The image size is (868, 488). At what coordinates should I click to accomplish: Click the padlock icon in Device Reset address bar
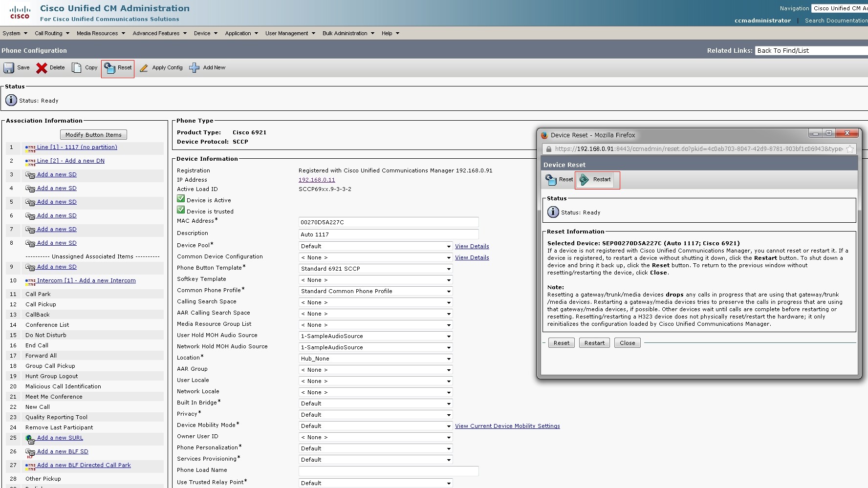(x=549, y=149)
